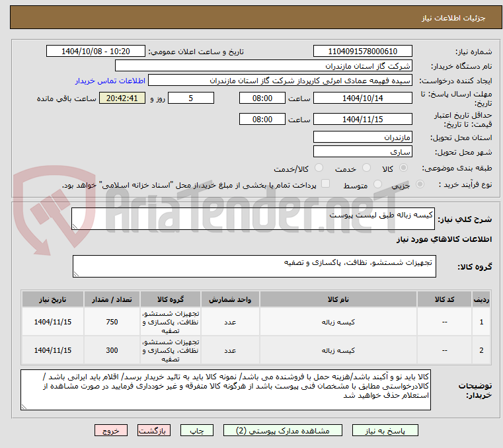Image resolution: width=503 pixels, height=448 pixels.
Task: Click the general description box کیسه زباله طبق لیست پیوست
Action: pyautogui.click(x=252, y=219)
